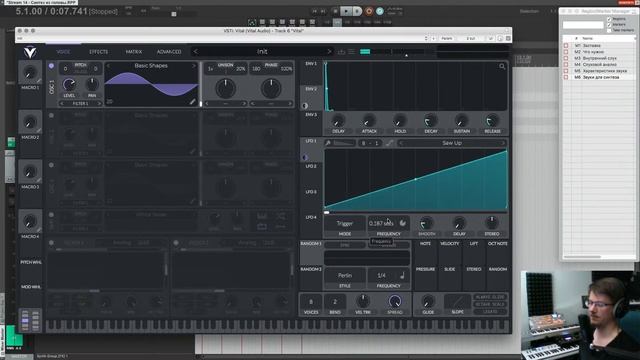640x360 pixels.
Task: Select previous preset with left arrow
Action: point(196,51)
